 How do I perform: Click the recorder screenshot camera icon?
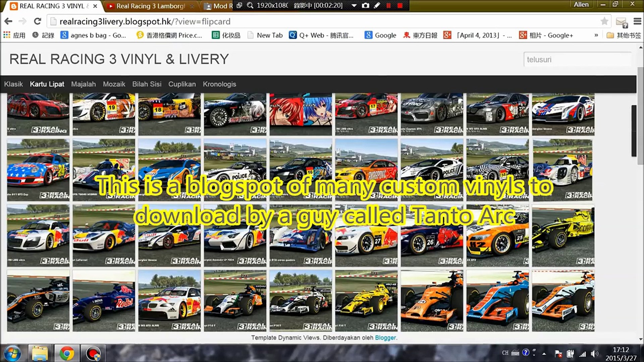(x=366, y=5)
